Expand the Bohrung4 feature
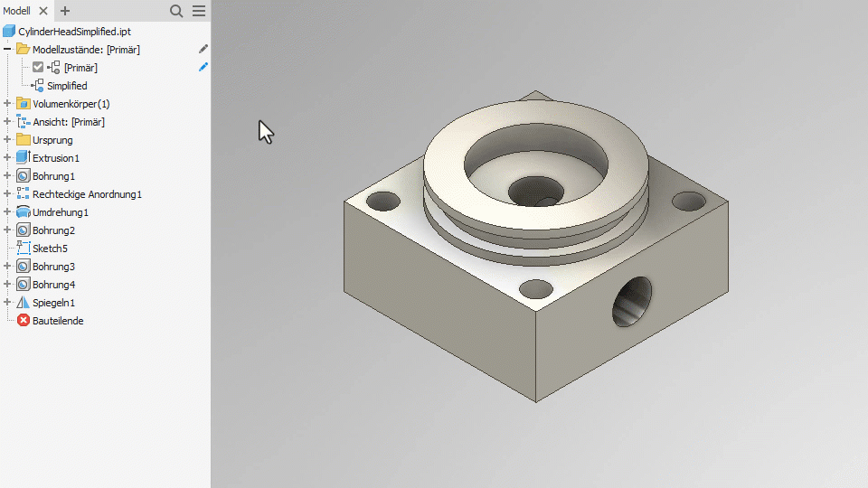Screen dimensions: 868x488 7,285
